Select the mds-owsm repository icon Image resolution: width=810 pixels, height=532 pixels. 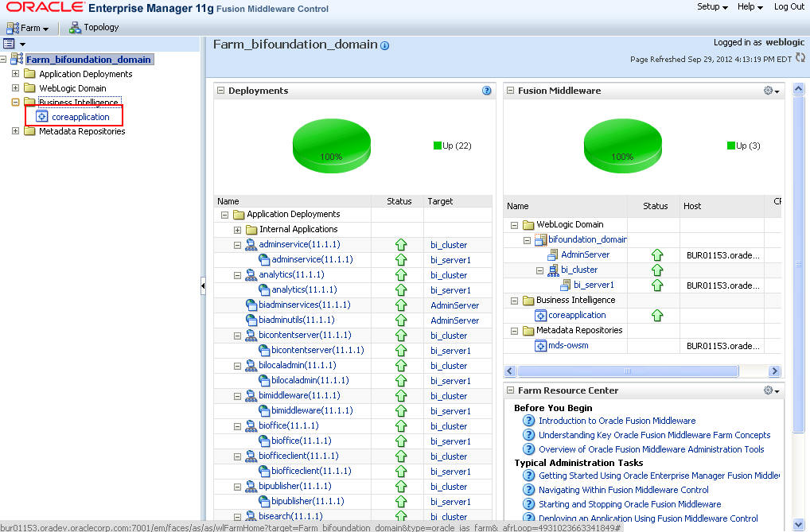(541, 345)
